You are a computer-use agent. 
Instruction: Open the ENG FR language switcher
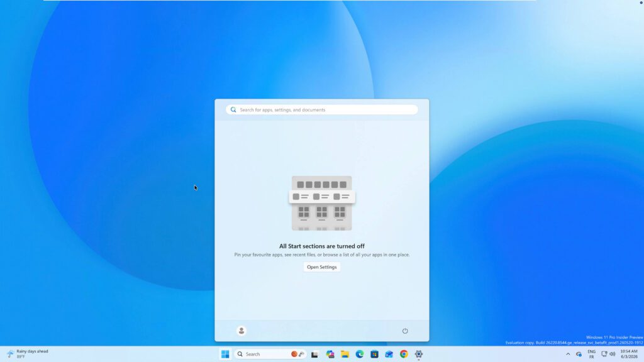pos(591,354)
